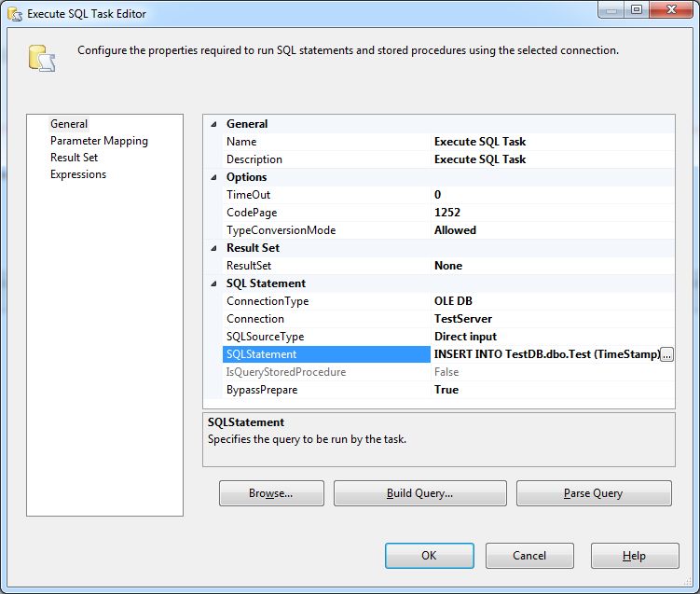Select the BypassPrepare True value
Screen dimensions: 700x594
coord(550,390)
